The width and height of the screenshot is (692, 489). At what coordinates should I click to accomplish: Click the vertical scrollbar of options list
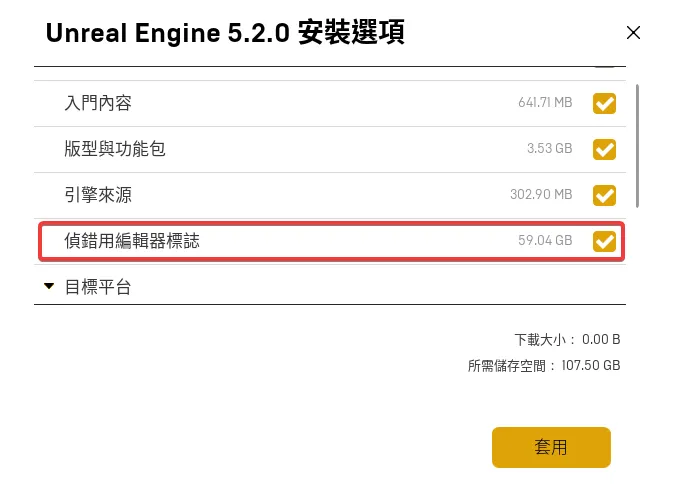click(x=637, y=145)
